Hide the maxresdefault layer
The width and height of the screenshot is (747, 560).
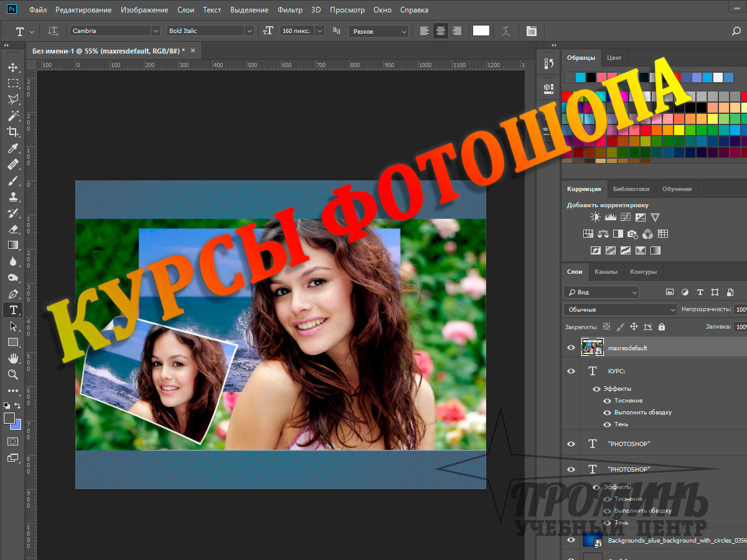pyautogui.click(x=571, y=348)
